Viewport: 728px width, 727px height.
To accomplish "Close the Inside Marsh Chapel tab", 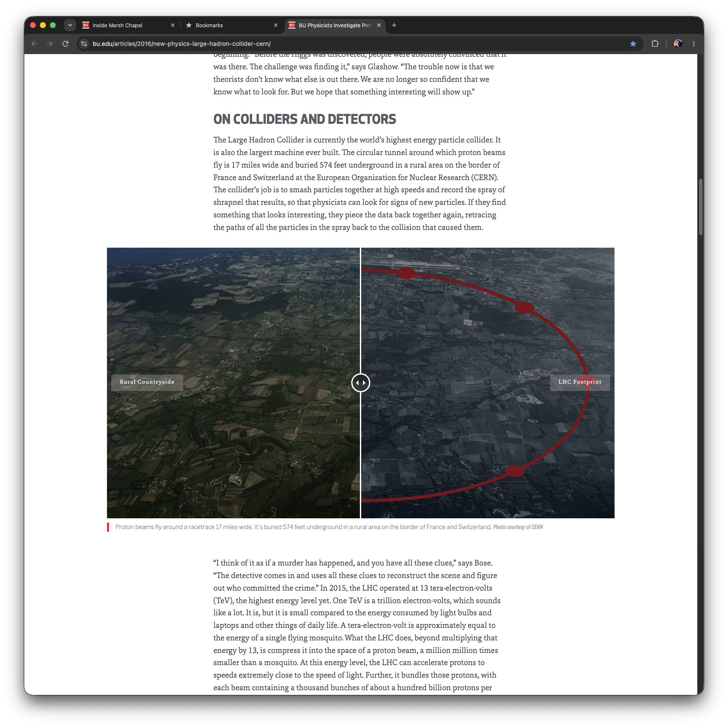I will [173, 25].
